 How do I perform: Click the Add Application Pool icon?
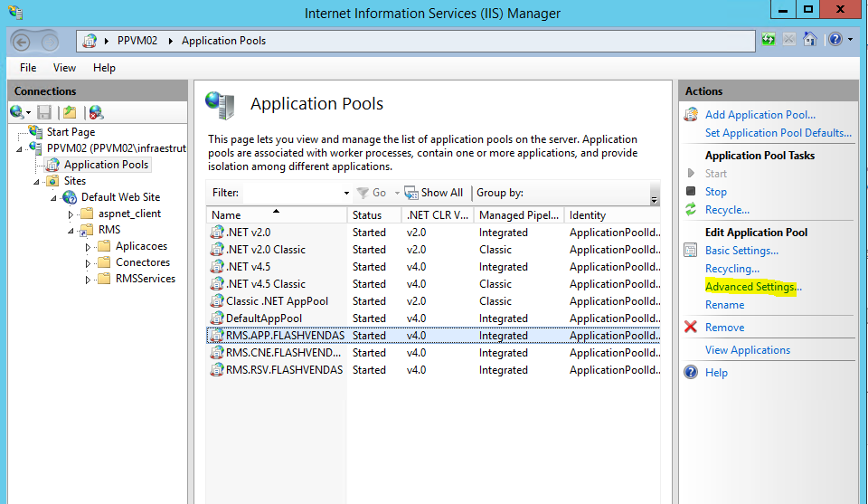pyautogui.click(x=691, y=115)
